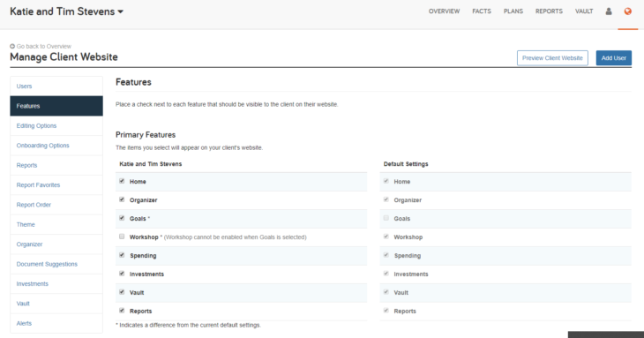Click the Workshop cannot be enabled note
Image resolution: width=644 pixels, height=338 pixels.
235,237
